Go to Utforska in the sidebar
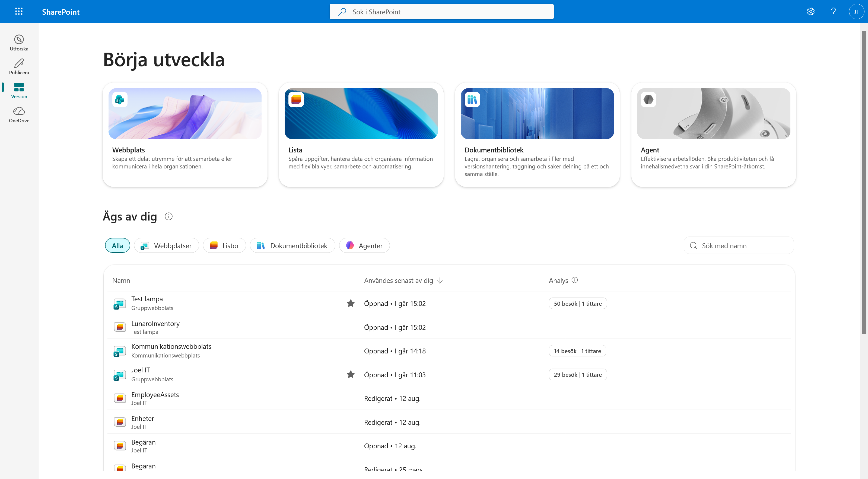 point(19,43)
